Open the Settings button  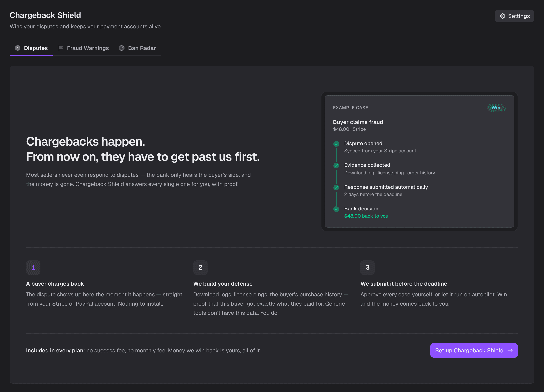coord(514,16)
